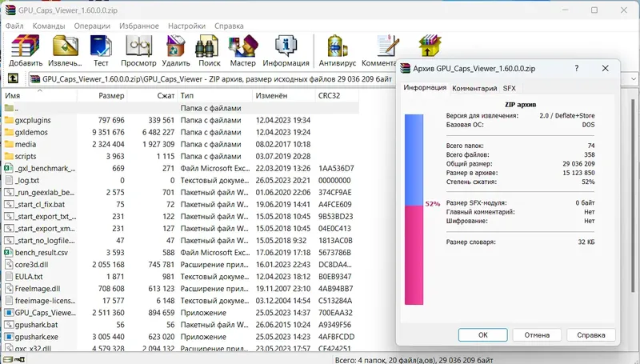Image resolution: width=640 pixels, height=364 pixels.
Task: Select the parent folder '..' row
Action: pos(181,108)
